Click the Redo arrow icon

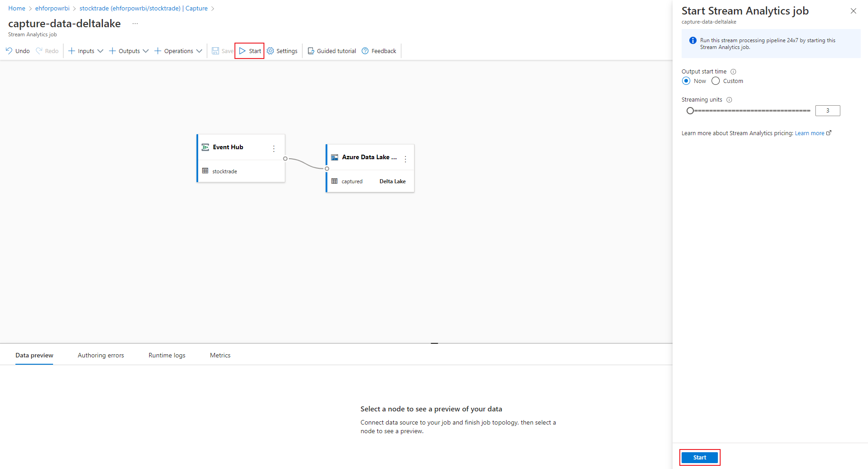point(39,51)
